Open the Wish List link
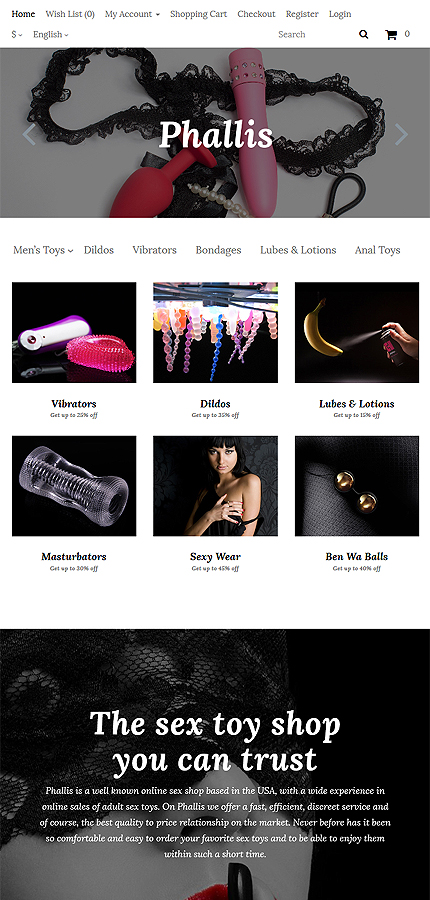430x900 pixels. point(70,14)
